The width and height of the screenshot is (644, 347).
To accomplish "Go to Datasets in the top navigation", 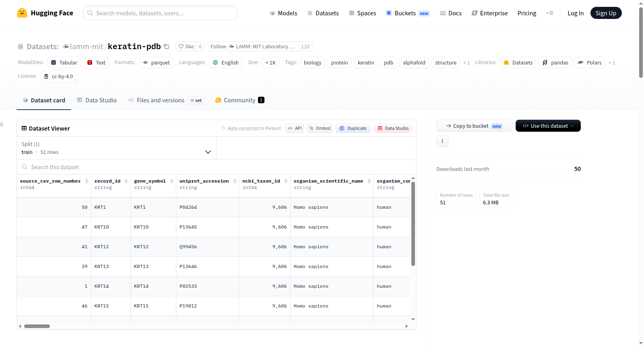I will point(323,13).
